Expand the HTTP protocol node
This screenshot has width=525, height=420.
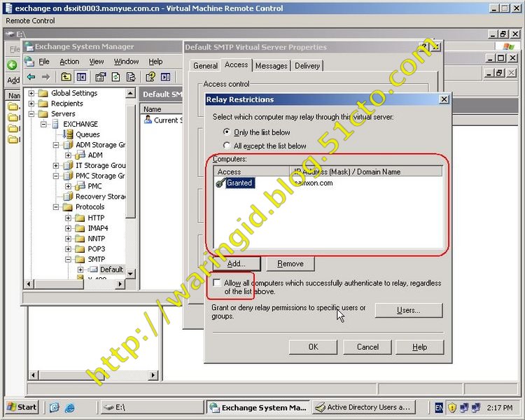click(x=69, y=218)
